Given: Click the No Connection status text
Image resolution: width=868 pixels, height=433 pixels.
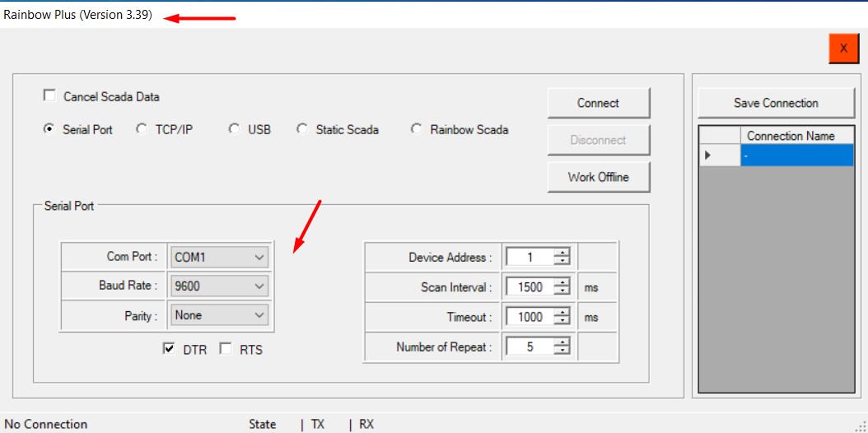Looking at the screenshot, I should point(46,424).
